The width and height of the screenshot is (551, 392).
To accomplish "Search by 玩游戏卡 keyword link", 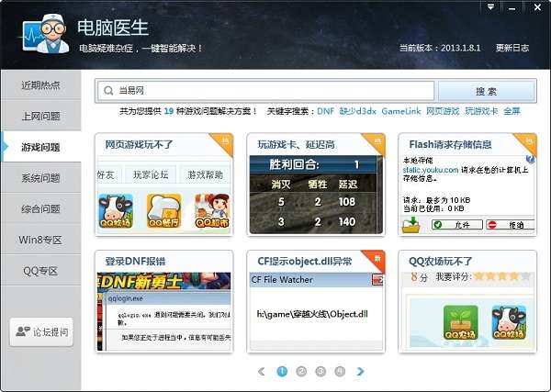I will point(481,111).
